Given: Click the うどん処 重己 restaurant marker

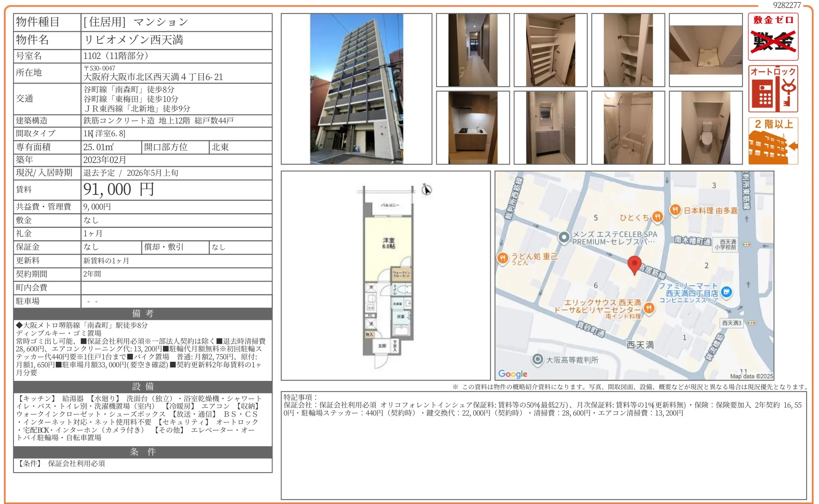Looking at the screenshot, I should coord(502,258).
